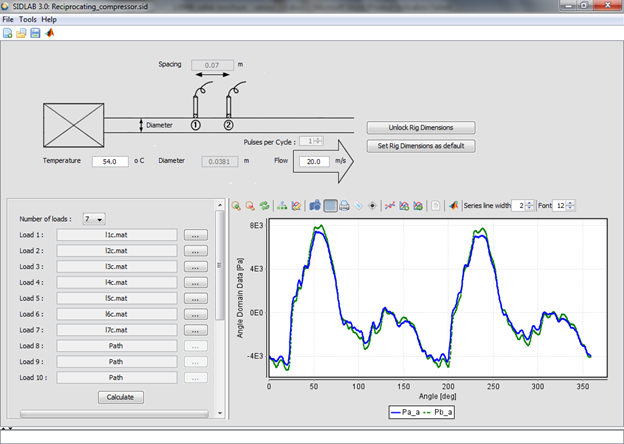Browse for the Load 3 file
This screenshot has width=624, height=444.
tap(196, 266)
